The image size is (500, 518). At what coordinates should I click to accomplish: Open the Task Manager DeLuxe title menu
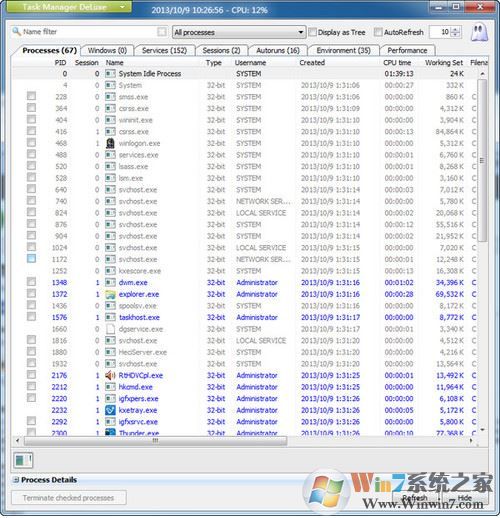pos(68,7)
